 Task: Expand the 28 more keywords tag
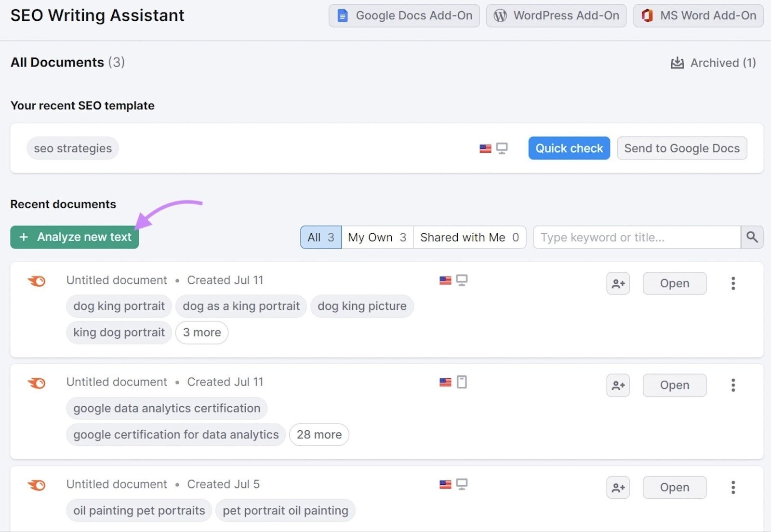coord(319,434)
